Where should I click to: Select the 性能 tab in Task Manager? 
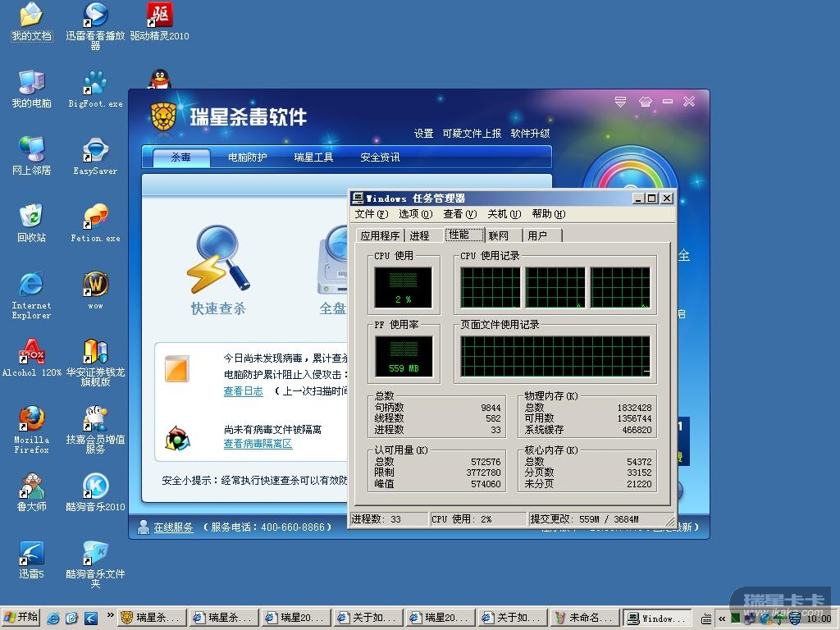464,235
